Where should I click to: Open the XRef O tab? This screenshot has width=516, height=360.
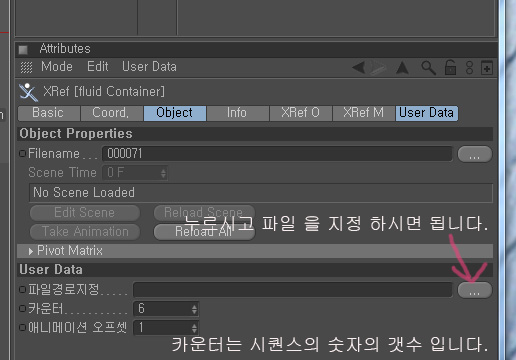[x=301, y=113]
